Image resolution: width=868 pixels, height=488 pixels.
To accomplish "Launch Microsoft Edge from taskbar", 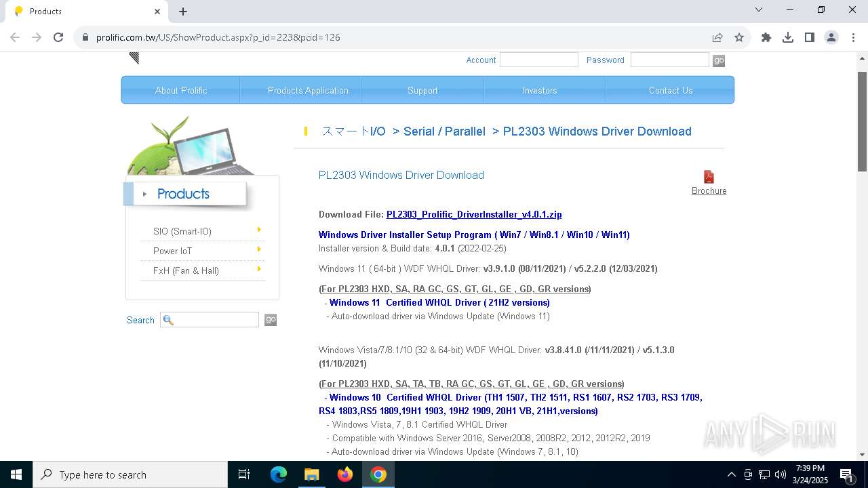I will (279, 474).
